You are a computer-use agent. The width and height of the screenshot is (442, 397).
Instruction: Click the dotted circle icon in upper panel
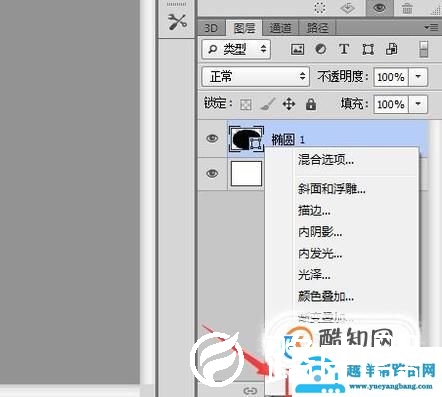point(320,8)
